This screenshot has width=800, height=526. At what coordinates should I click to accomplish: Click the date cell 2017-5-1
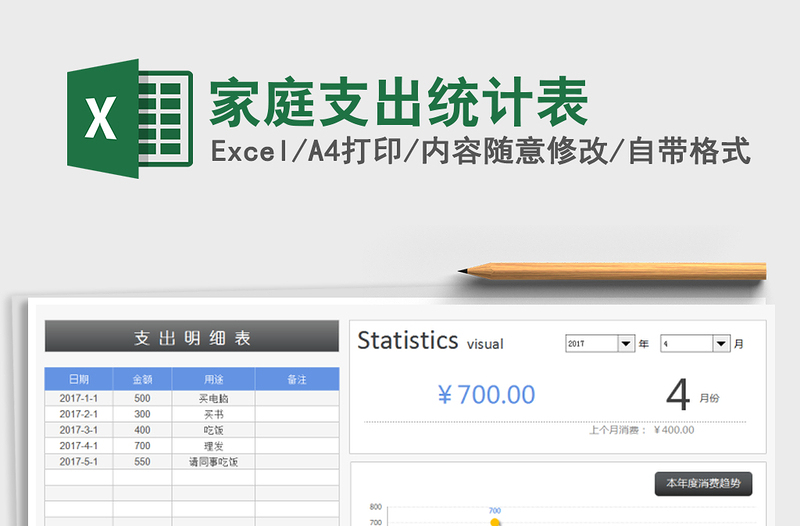coord(79,462)
